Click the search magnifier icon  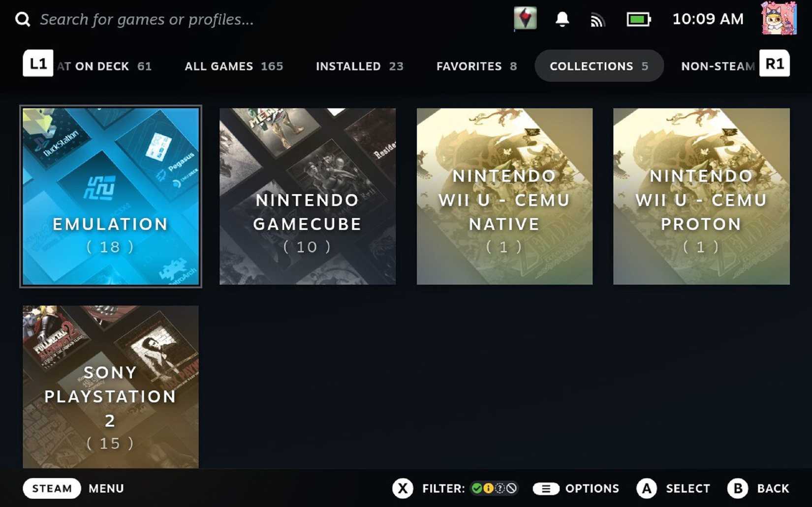[23, 20]
